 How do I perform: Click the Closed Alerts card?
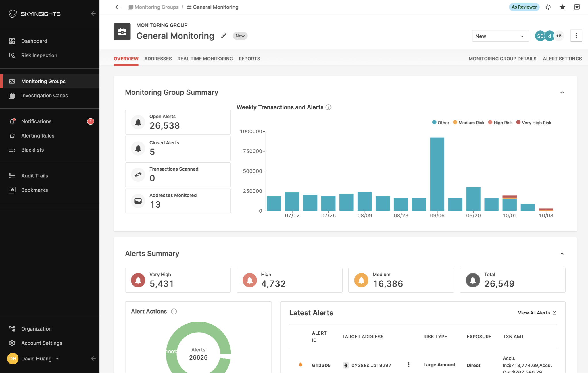[x=178, y=148]
